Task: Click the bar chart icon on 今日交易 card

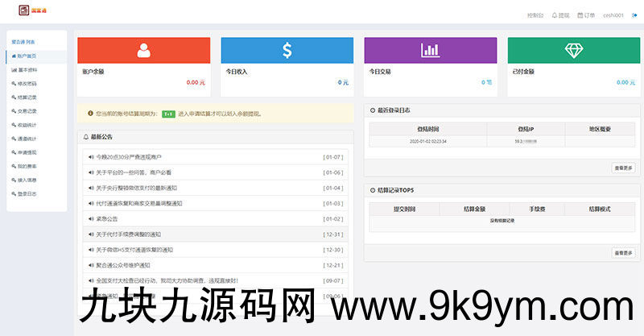Action: (x=430, y=50)
